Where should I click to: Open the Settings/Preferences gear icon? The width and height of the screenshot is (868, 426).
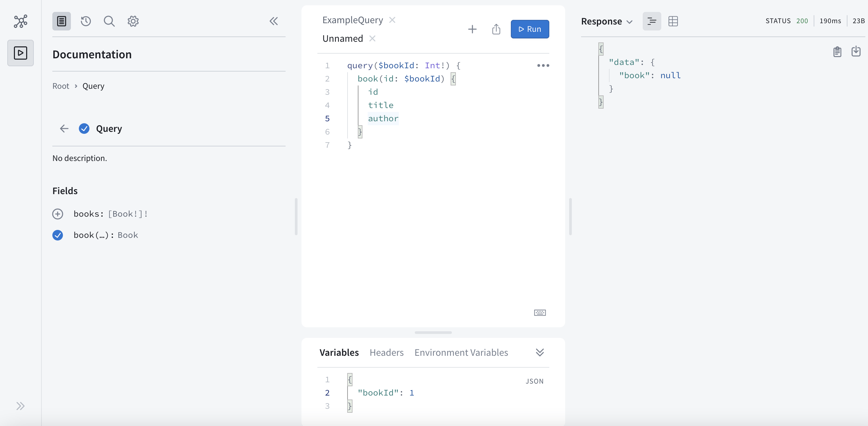(x=134, y=21)
